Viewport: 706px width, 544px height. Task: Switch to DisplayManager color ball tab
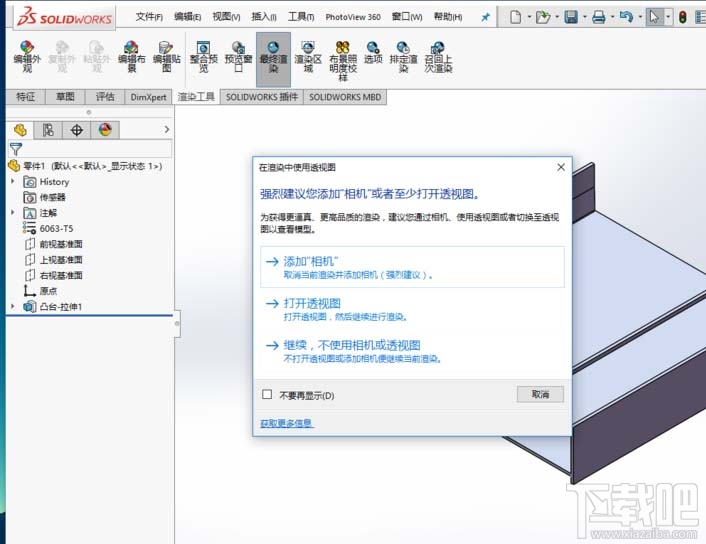(105, 130)
